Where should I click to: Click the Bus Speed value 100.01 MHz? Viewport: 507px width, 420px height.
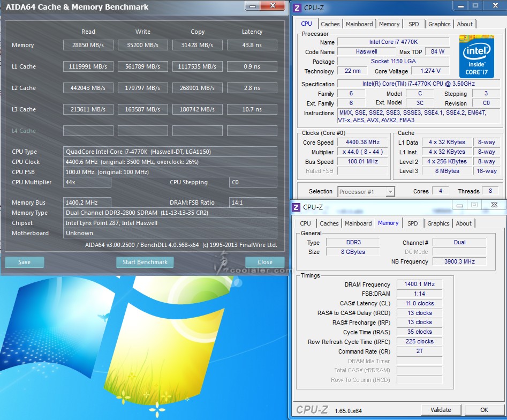point(362,161)
